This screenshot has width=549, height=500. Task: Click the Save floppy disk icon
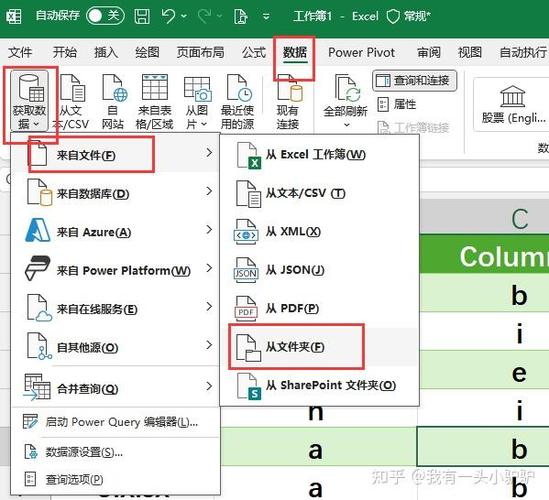point(142,16)
